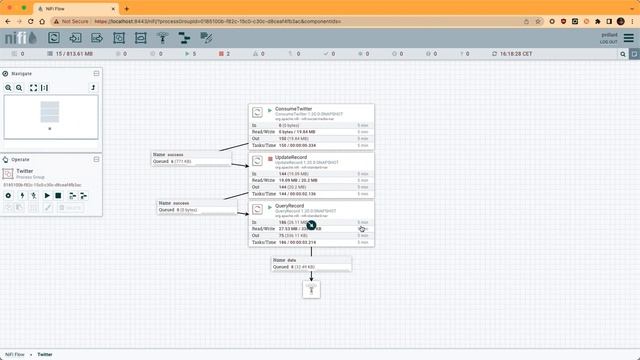Click the stopped components count 2
Viewport: 640px width, 360px height.
click(x=224, y=54)
